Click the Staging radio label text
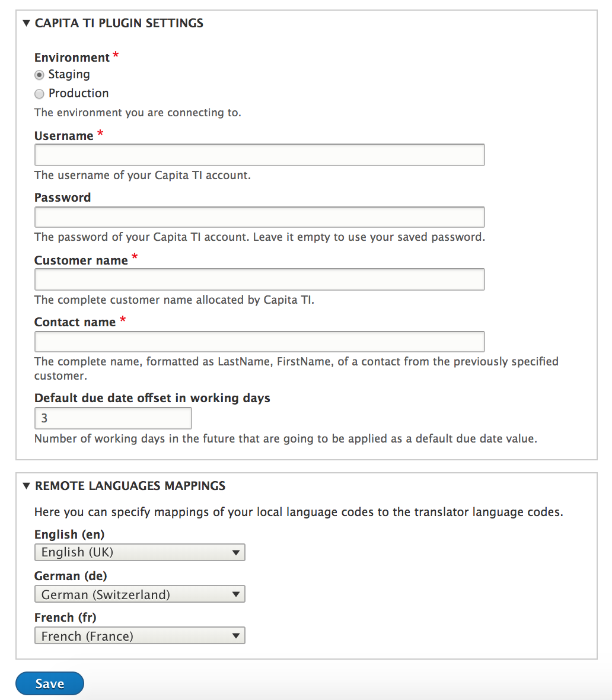Viewport: 612px width, 700px height. [x=69, y=74]
